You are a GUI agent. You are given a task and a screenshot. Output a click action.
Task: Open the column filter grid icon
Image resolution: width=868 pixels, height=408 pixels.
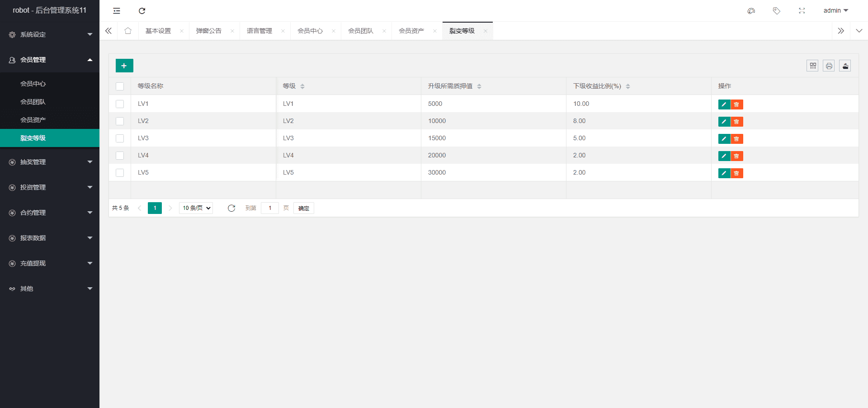(812, 66)
